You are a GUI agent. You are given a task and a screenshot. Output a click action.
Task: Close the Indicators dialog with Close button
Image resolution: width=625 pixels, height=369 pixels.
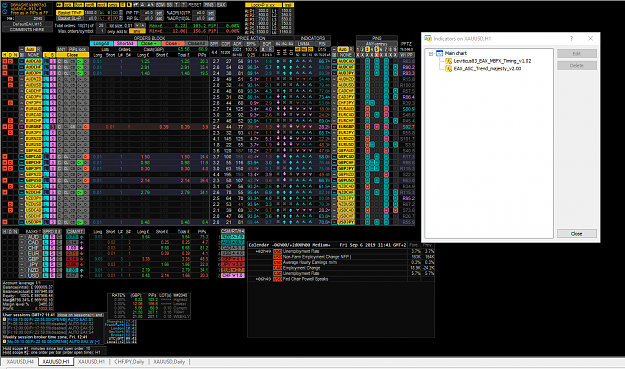(576, 234)
